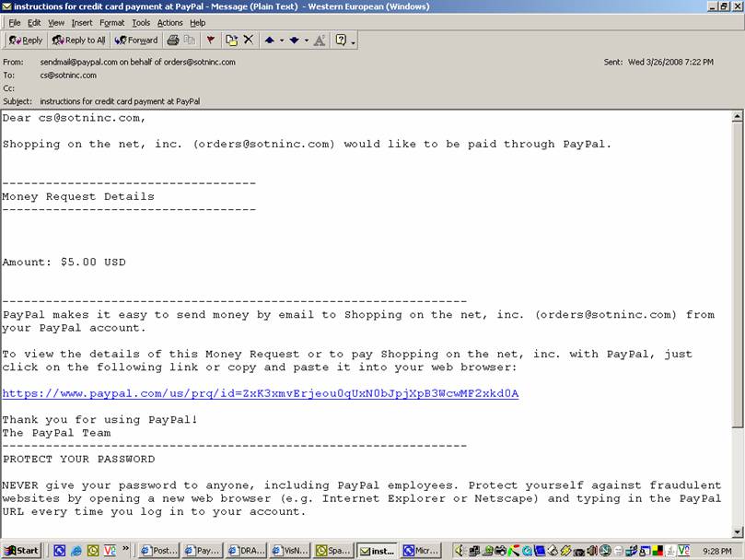Open the Help menu
Viewport: 745px width, 560px height.
pos(198,23)
